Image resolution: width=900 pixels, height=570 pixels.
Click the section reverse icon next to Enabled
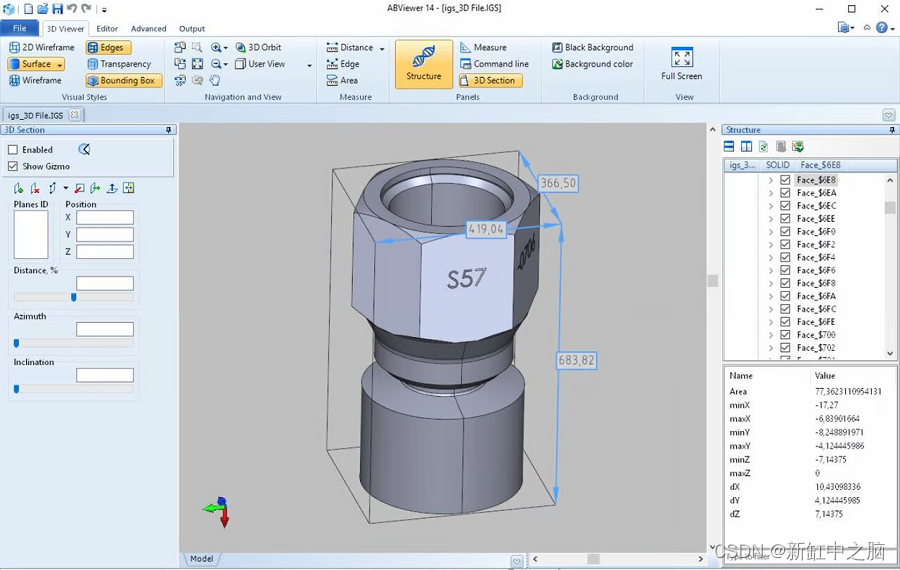tap(84, 149)
